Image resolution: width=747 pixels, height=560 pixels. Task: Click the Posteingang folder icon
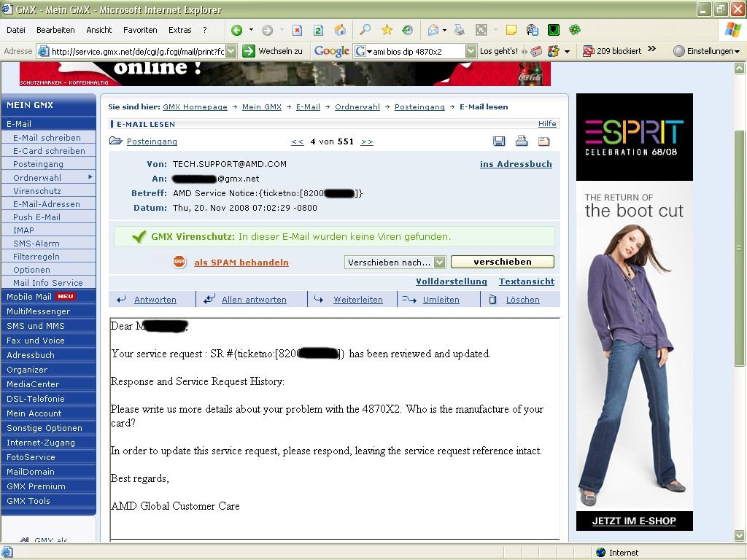[x=116, y=141]
